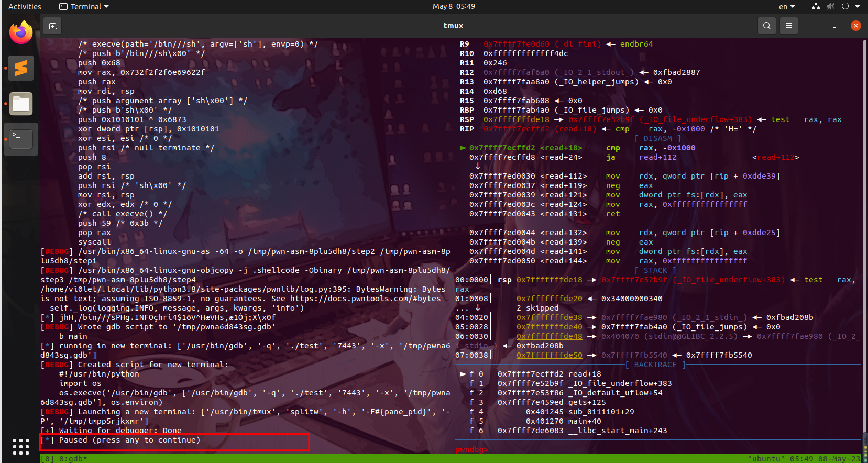Open the volume indicator

point(830,7)
